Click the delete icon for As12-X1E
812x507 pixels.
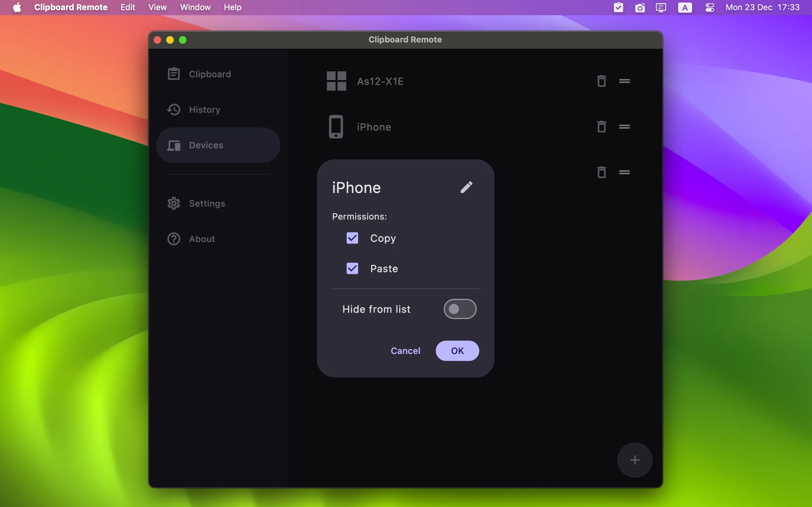[x=602, y=80]
